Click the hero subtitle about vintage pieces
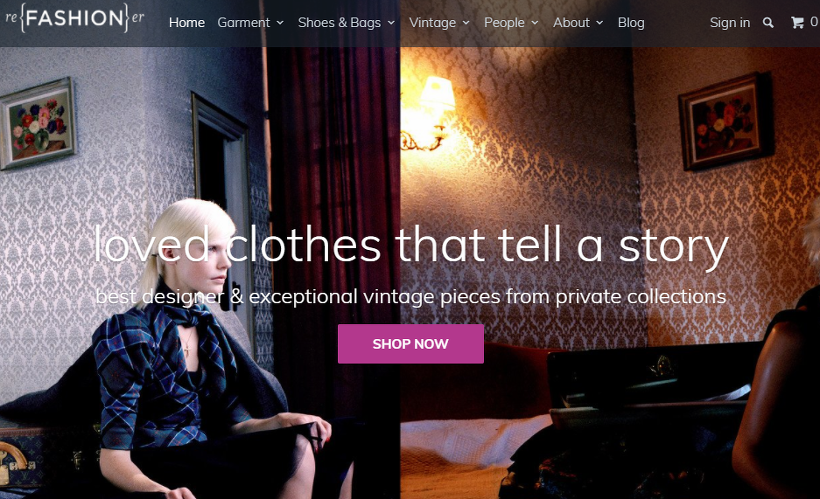820x499 pixels. click(411, 297)
